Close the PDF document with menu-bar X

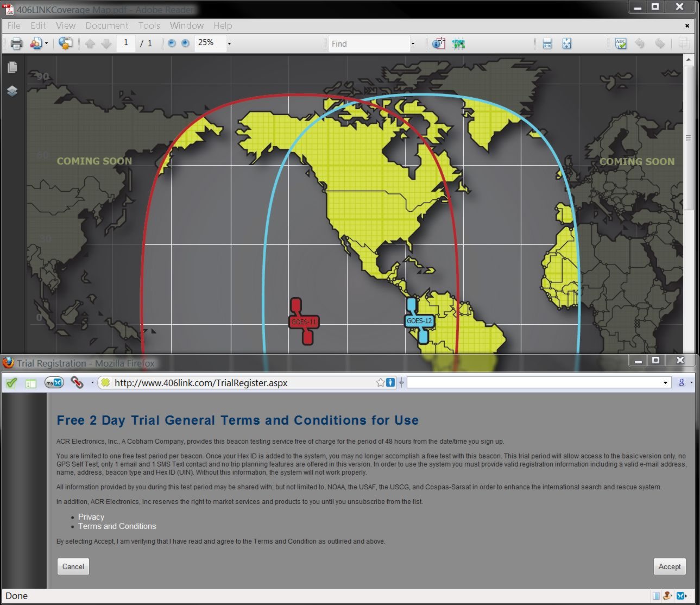pyautogui.click(x=687, y=26)
